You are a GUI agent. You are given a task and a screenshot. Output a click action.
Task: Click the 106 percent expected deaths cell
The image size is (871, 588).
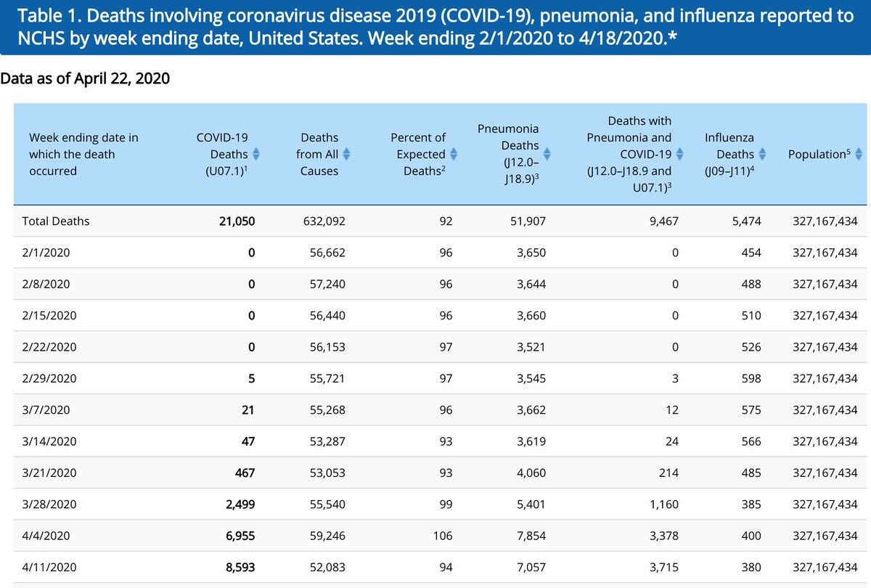442,535
